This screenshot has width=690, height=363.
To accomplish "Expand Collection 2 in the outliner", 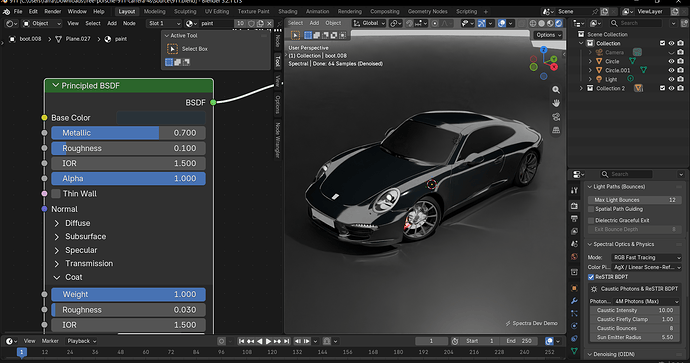I will point(581,88).
